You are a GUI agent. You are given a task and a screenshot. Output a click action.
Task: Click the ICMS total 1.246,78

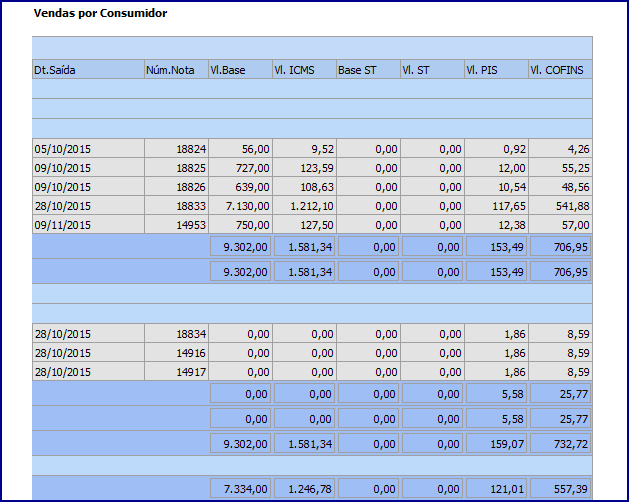tap(304, 489)
